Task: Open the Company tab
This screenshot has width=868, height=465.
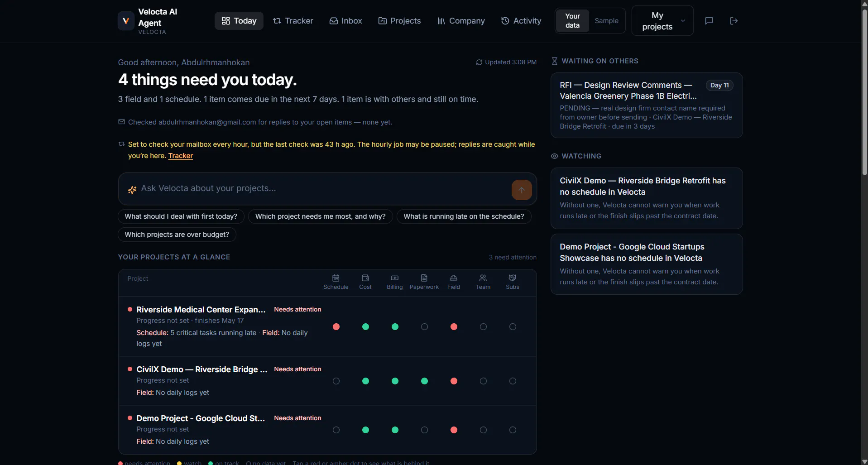Action: pyautogui.click(x=461, y=21)
